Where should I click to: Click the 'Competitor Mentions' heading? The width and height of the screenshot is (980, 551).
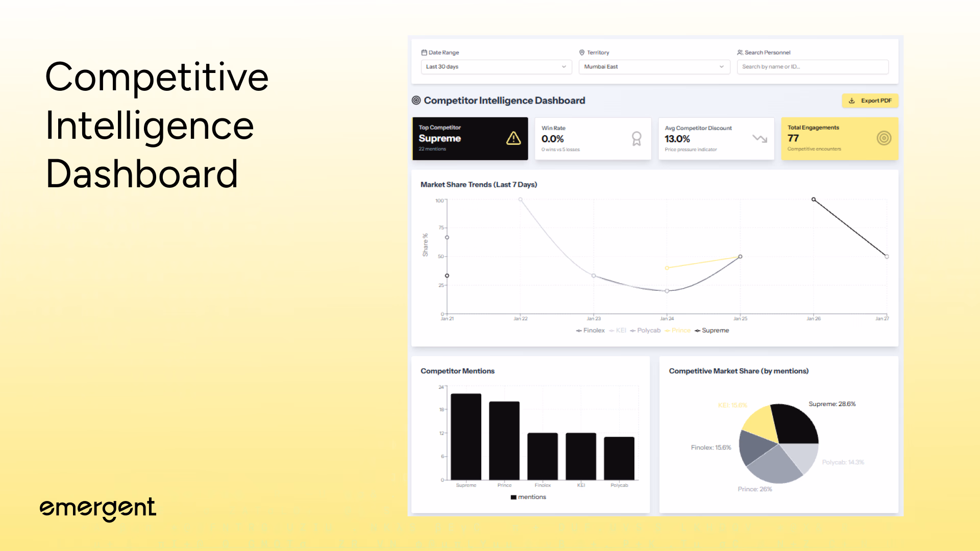pos(457,371)
